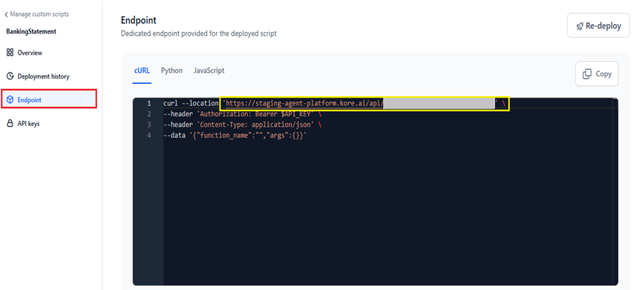Screen dimensions: 644x290
Task: Click the back chevron beside Manage custom scripts
Action: 6,15
